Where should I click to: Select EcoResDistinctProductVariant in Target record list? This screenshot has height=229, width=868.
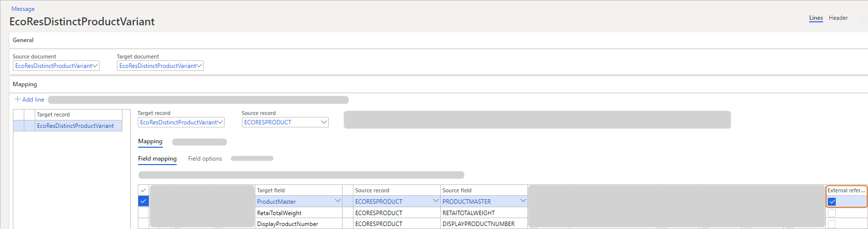coord(75,126)
